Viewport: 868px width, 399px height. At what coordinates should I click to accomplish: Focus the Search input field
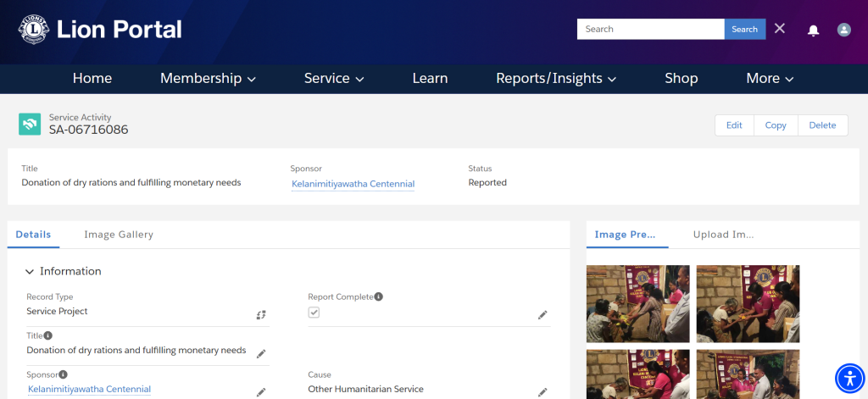tap(650, 30)
